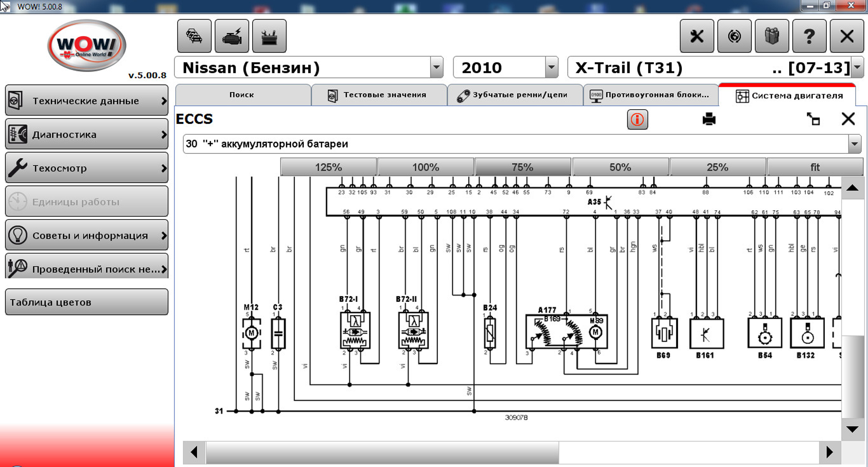Image resolution: width=868 pixels, height=467 pixels.
Task: Open the Зубчатые ремни/цепи tab
Action: 514,95
